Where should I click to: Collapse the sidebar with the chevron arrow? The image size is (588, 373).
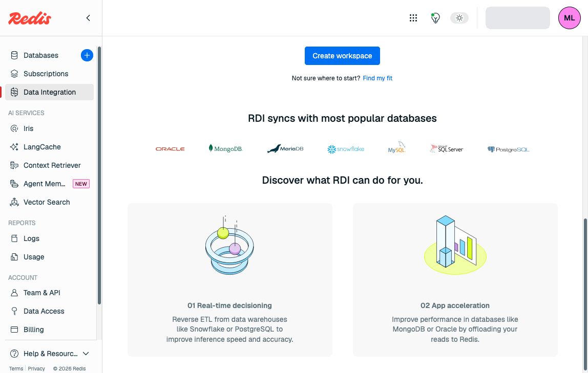coord(88,18)
